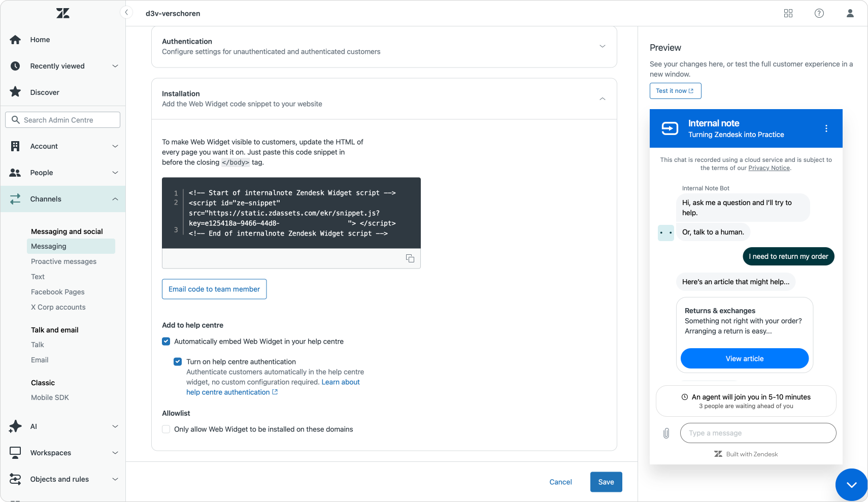Viewport: 868px width, 502px height.
Task: Click the Internal note widget logo icon
Action: pos(670,128)
